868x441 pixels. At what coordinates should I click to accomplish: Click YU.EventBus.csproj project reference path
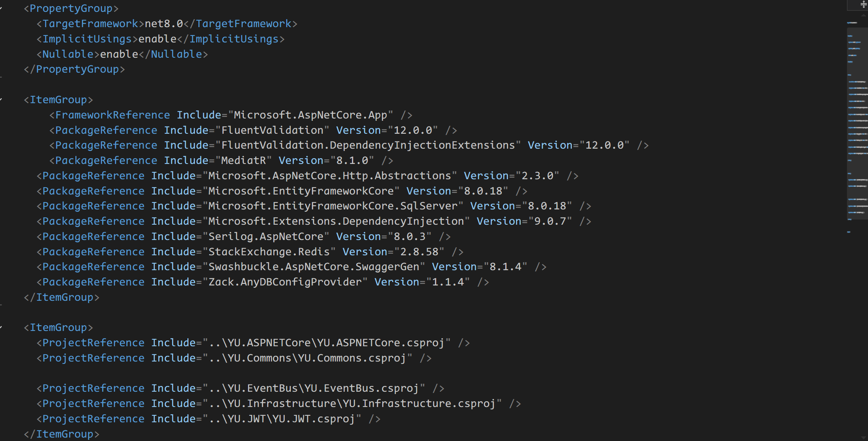pos(314,388)
